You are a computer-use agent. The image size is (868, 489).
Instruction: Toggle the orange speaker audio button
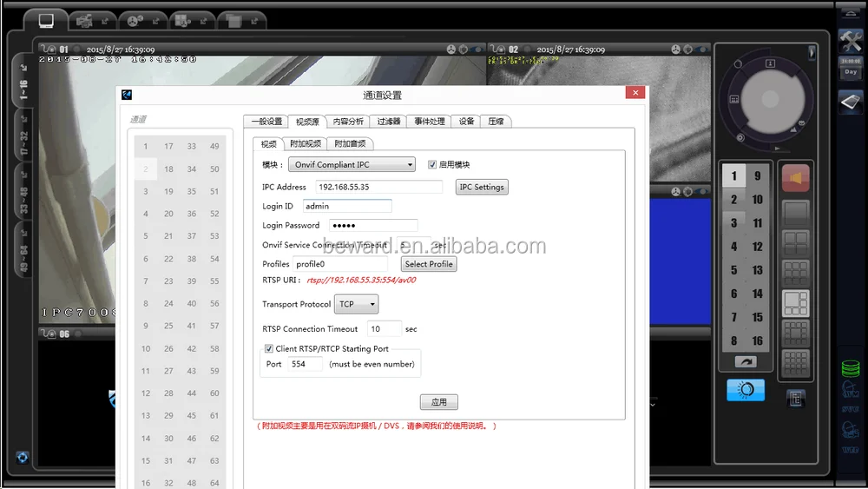(x=795, y=178)
